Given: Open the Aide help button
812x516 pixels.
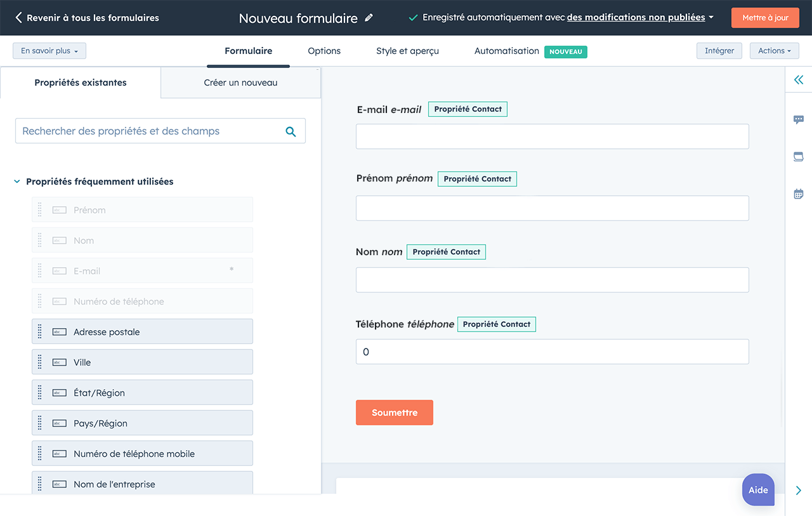Looking at the screenshot, I should [x=758, y=489].
